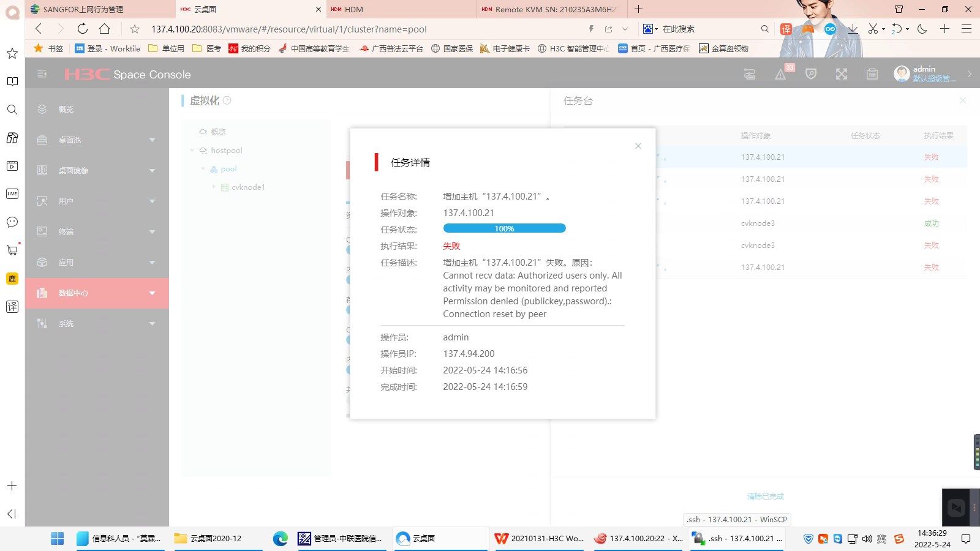The image size is (980, 551).
Task: Open the browser main menu icon
Action: (x=967, y=29)
